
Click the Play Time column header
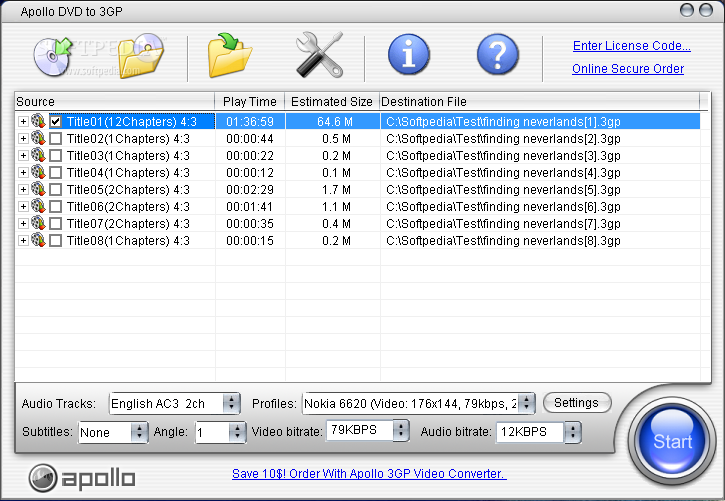[x=250, y=101]
